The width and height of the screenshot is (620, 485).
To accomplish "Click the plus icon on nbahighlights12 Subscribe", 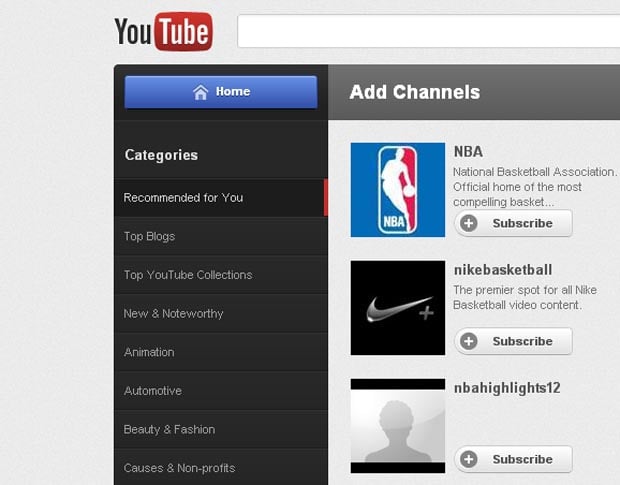I will (x=469, y=460).
